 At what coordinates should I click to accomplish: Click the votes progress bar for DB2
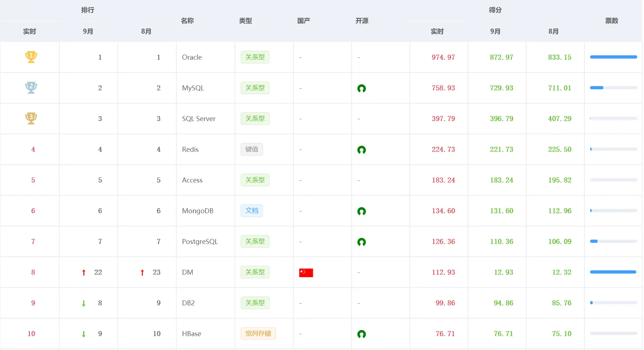pyautogui.click(x=613, y=303)
